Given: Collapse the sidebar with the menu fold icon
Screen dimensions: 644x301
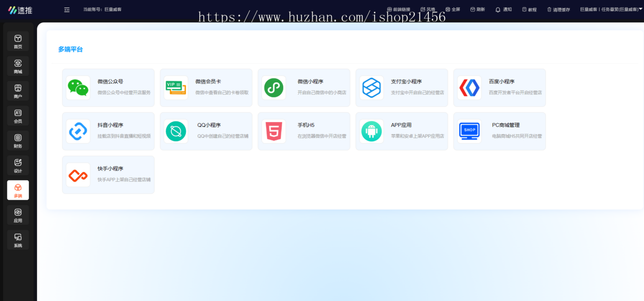Looking at the screenshot, I should 67,10.
